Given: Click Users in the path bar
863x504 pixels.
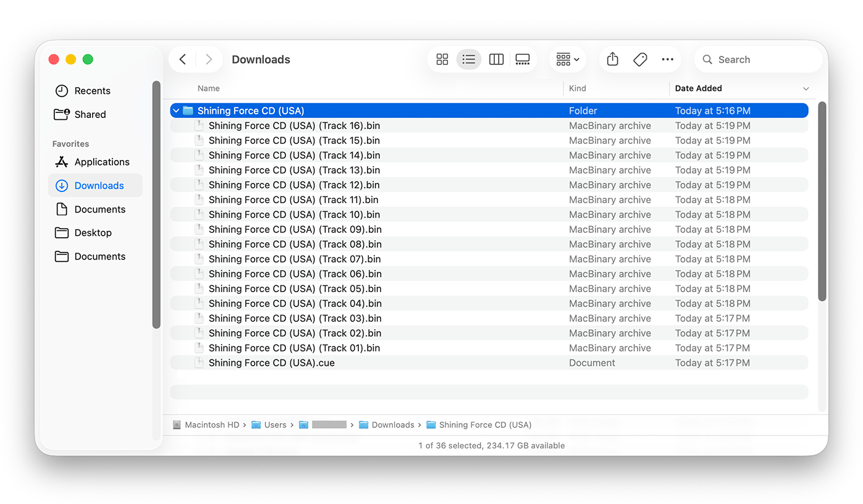Looking at the screenshot, I should [269, 425].
